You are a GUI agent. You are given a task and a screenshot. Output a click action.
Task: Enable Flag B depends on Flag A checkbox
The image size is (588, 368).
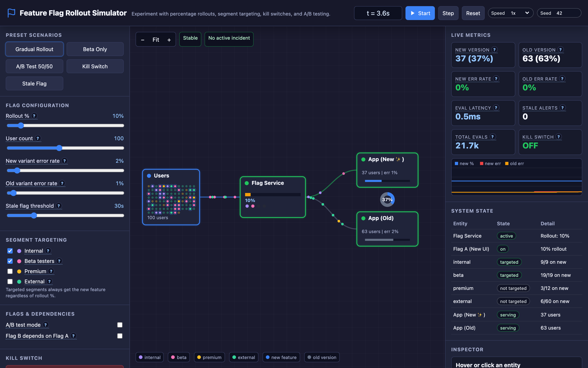[x=120, y=336]
